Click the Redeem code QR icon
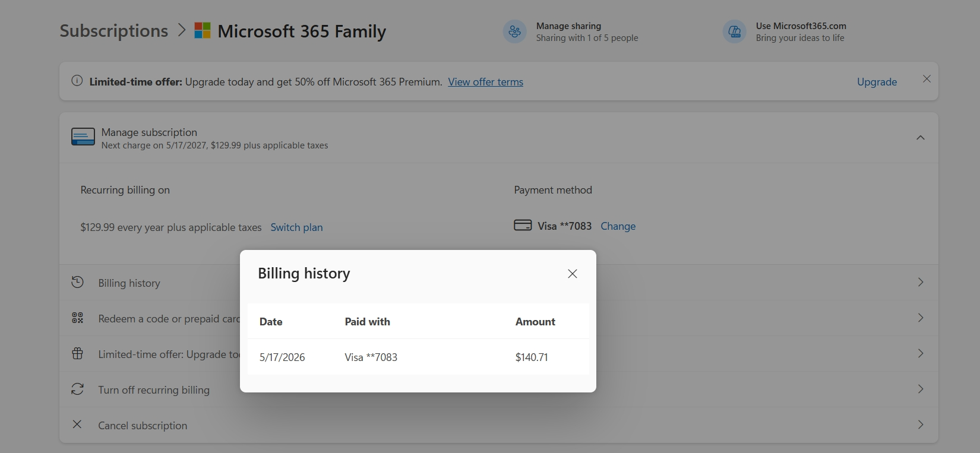 pyautogui.click(x=78, y=318)
